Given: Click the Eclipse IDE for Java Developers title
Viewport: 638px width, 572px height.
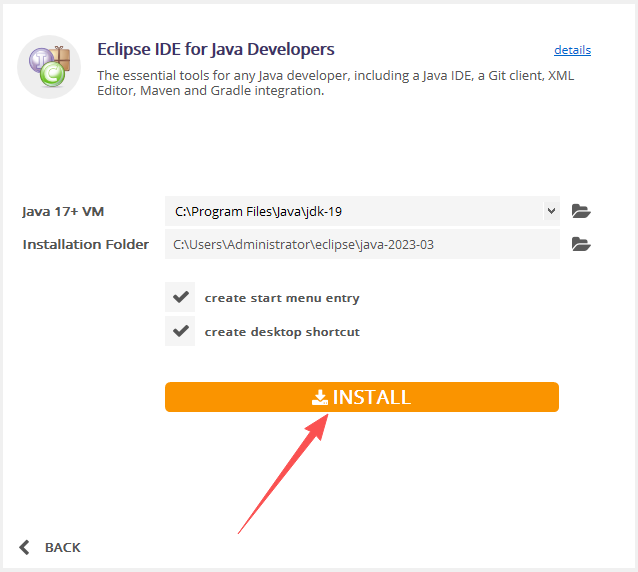Looking at the screenshot, I should [216, 49].
